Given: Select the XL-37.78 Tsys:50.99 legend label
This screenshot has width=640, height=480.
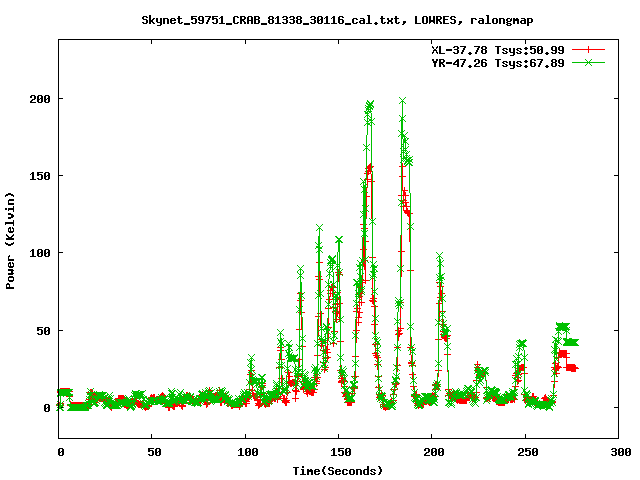Looking at the screenshot, I should (x=498, y=50).
